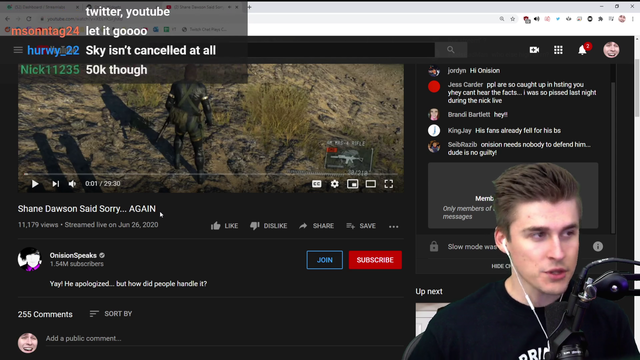The image size is (640, 360).
Task: Open the YouTube account avatar menu
Action: [611, 50]
